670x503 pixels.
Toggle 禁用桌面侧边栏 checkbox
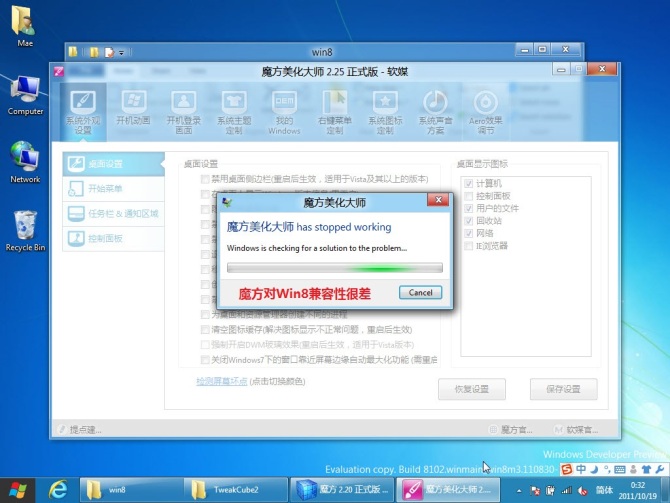click(x=205, y=179)
